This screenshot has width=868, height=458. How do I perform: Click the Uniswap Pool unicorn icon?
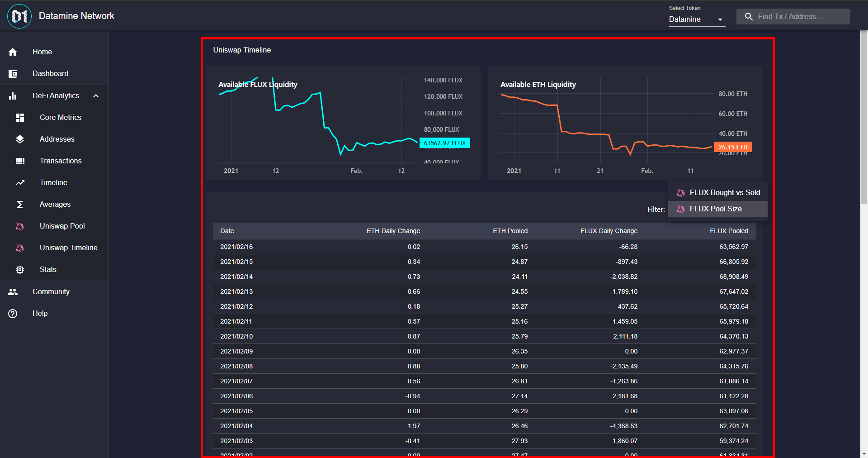click(x=20, y=226)
